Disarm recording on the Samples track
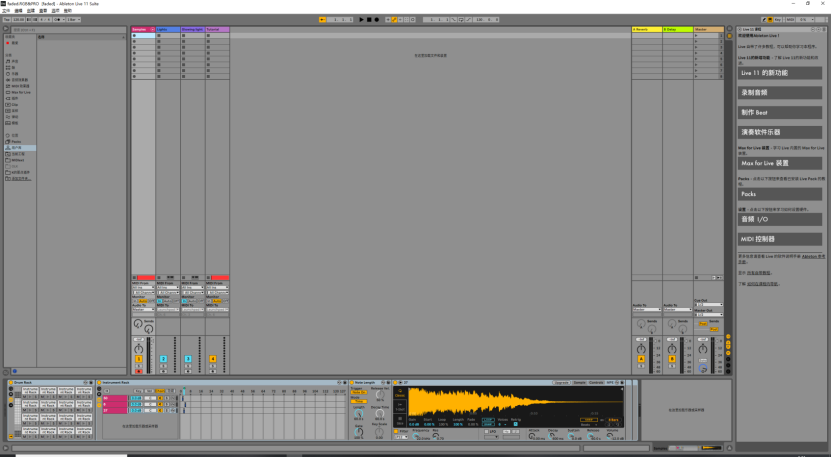Image resolution: width=831 pixels, height=457 pixels. coord(139,371)
